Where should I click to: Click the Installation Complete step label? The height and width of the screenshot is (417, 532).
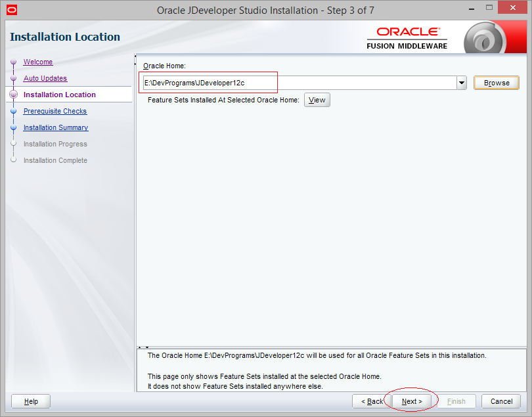(x=55, y=160)
